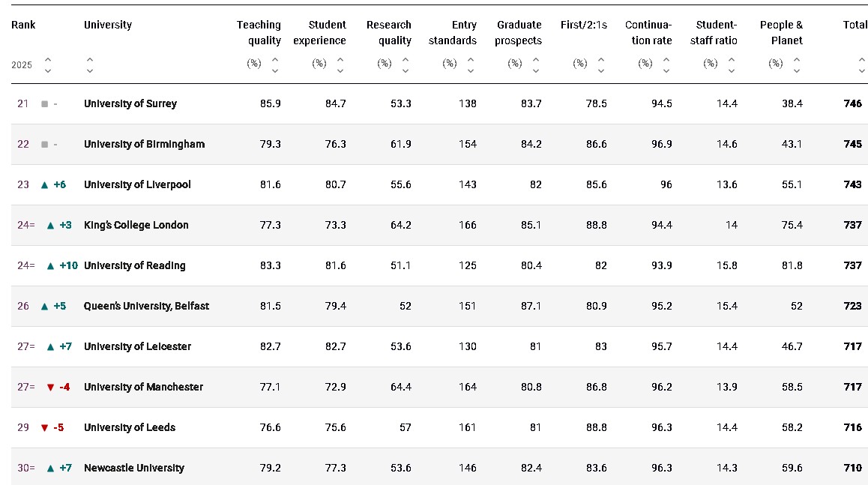Sort First/2:1s descending with down arrow

pos(601,70)
